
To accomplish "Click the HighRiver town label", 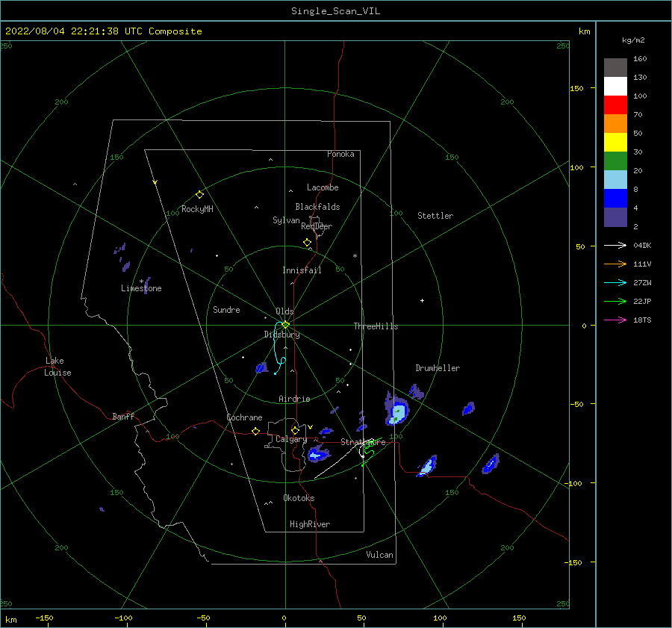I will (310, 524).
